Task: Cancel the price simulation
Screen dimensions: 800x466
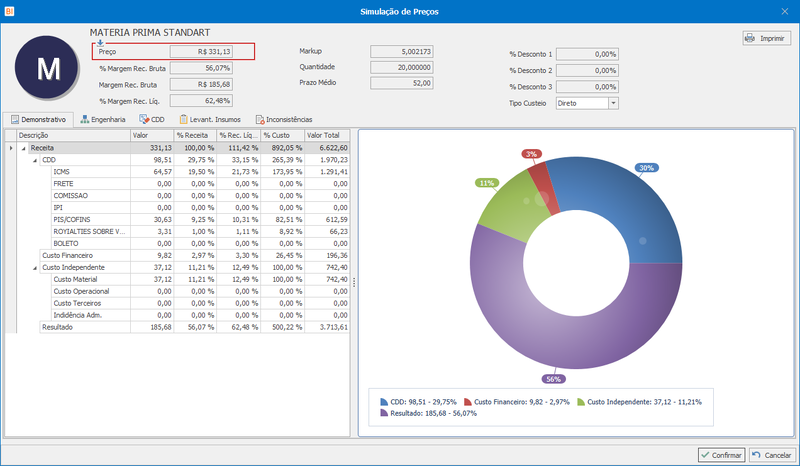Action: pos(772,455)
